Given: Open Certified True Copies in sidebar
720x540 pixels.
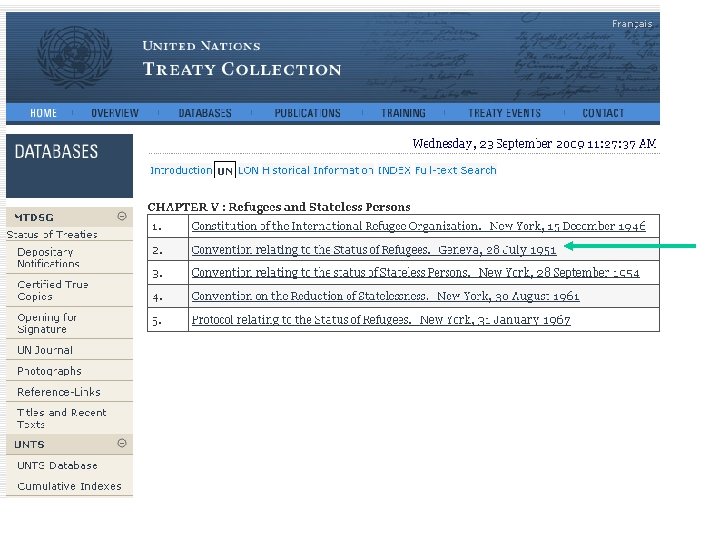Looking at the screenshot, I should (x=53, y=290).
